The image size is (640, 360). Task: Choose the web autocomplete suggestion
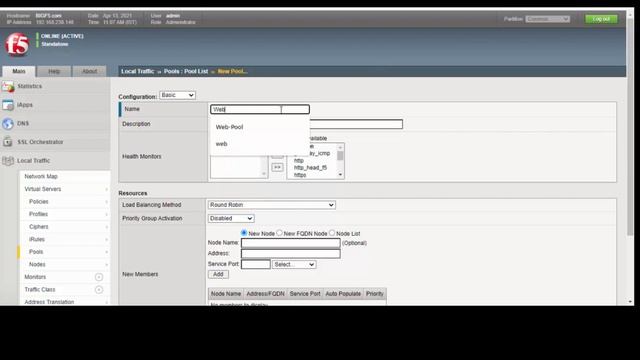[221, 144]
